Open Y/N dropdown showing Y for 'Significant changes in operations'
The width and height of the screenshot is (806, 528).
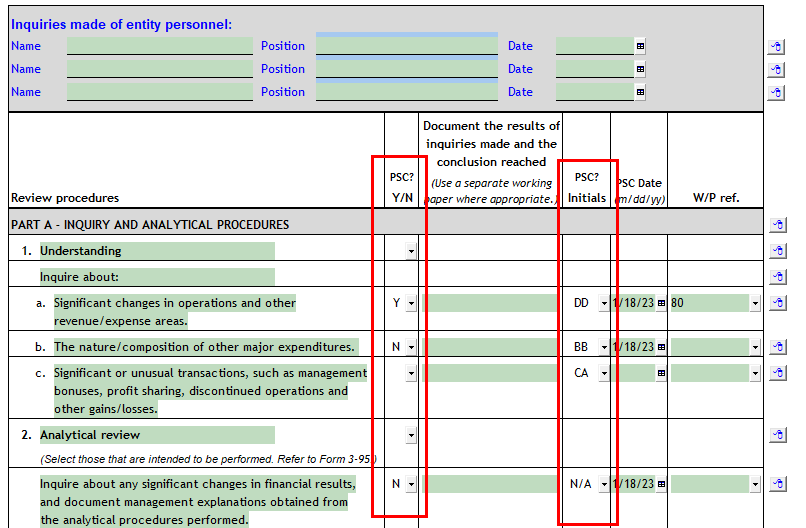click(x=411, y=303)
